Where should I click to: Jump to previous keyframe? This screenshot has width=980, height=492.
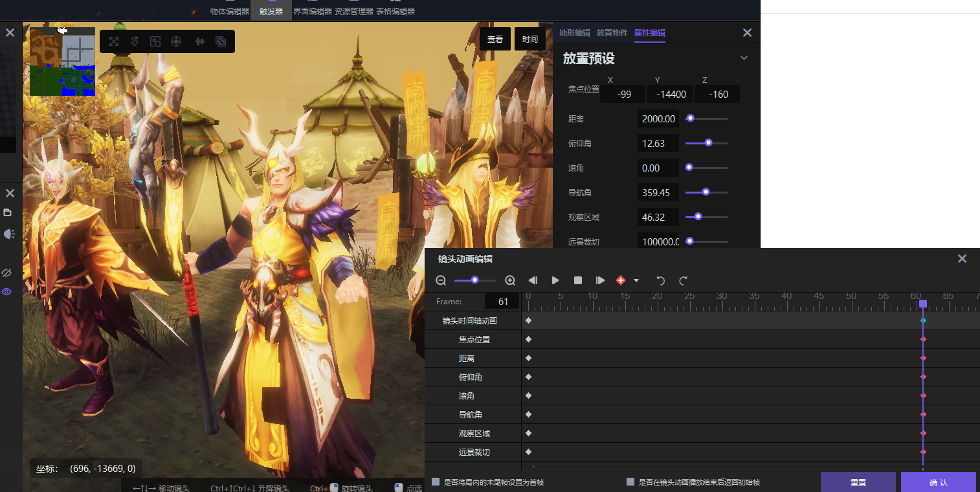pyautogui.click(x=533, y=280)
